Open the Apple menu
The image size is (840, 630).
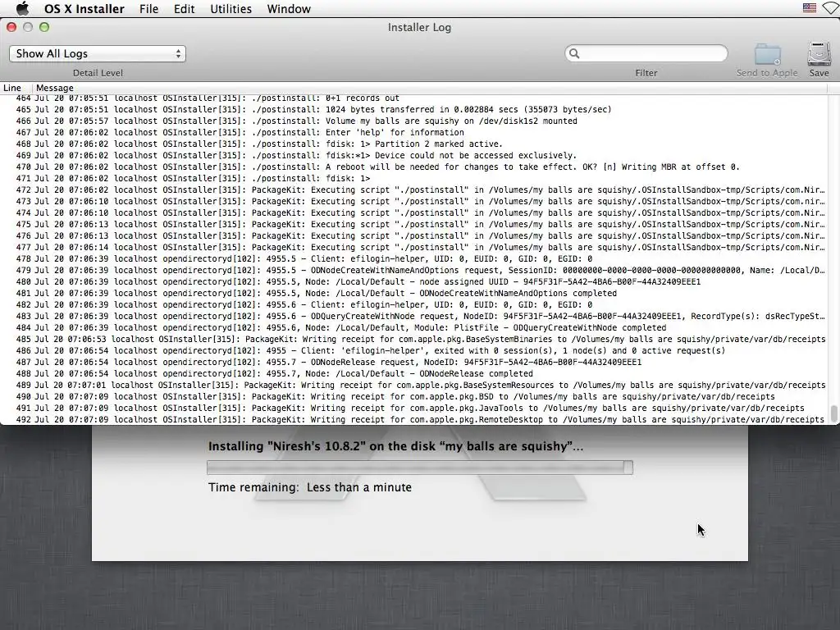click(22, 8)
